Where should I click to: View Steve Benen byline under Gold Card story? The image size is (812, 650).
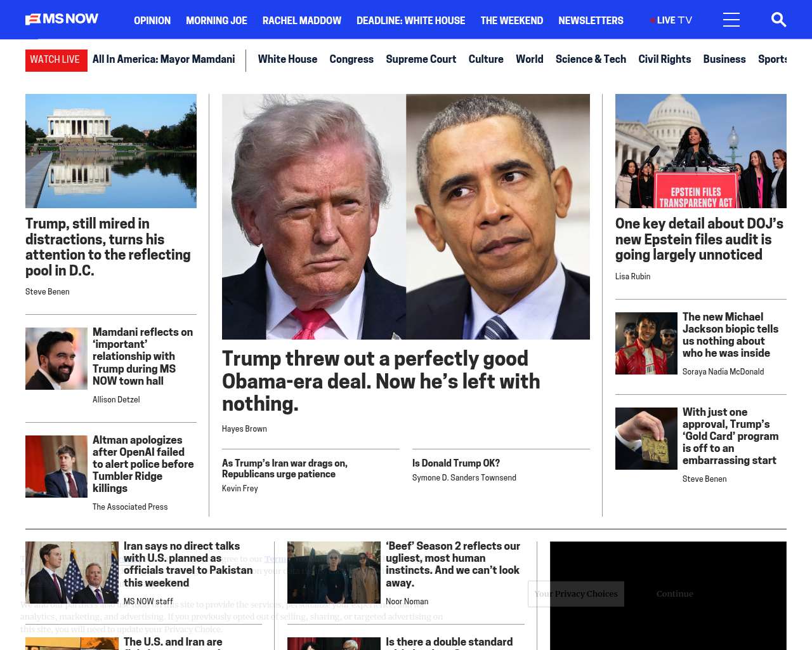pos(705,479)
